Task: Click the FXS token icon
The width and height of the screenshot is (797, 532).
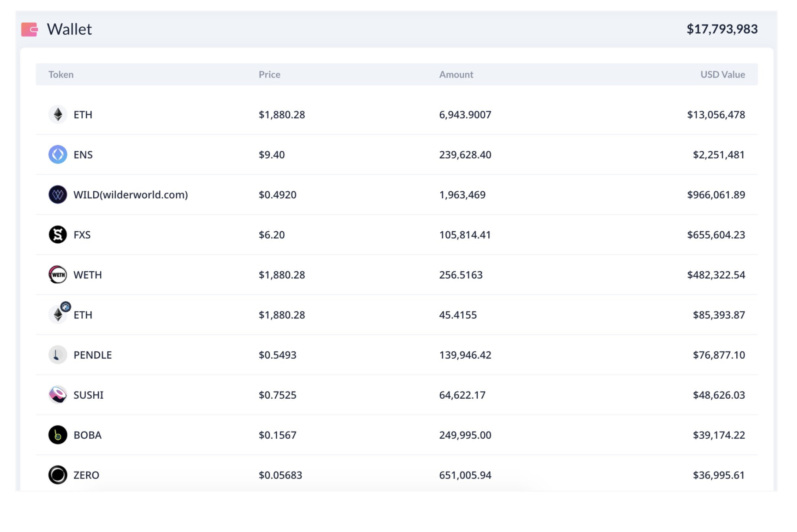Action: tap(58, 235)
